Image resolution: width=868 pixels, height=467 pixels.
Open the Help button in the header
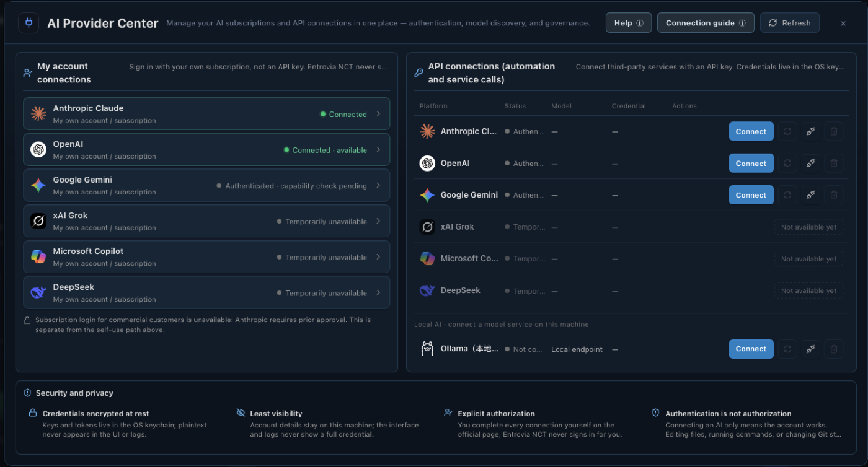point(629,23)
